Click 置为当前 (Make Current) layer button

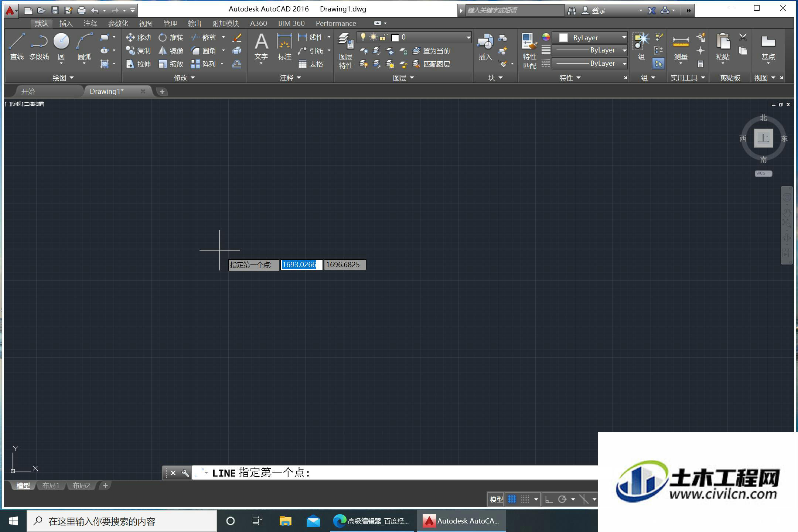click(431, 51)
